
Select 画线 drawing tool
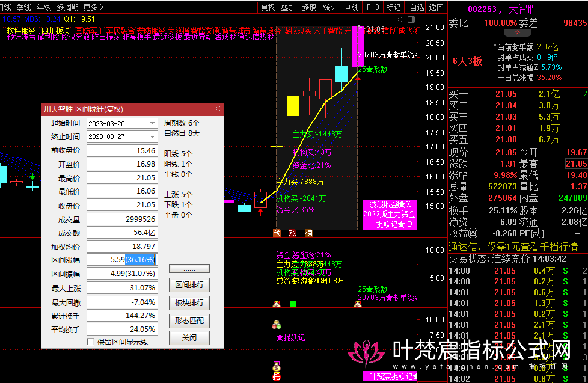pyautogui.click(x=351, y=7)
